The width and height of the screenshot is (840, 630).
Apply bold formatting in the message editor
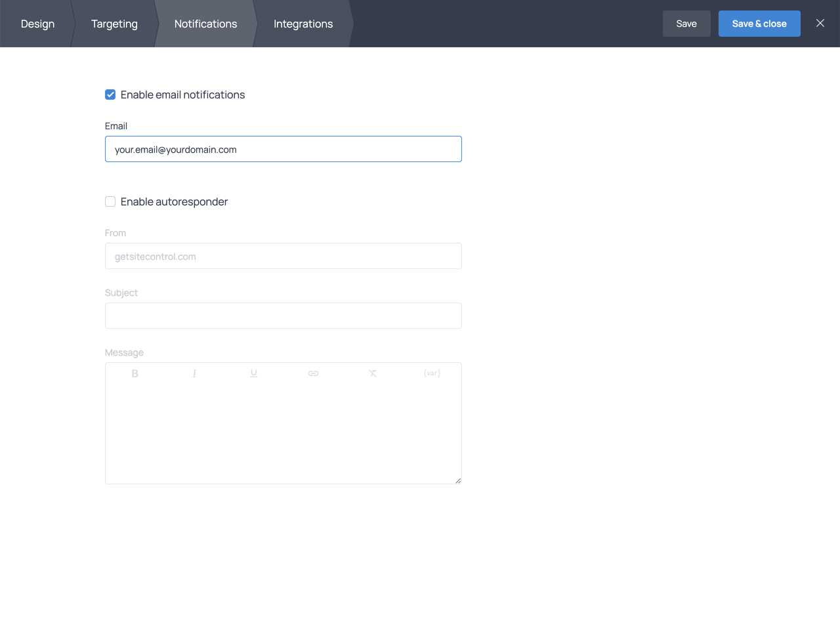[x=135, y=373]
